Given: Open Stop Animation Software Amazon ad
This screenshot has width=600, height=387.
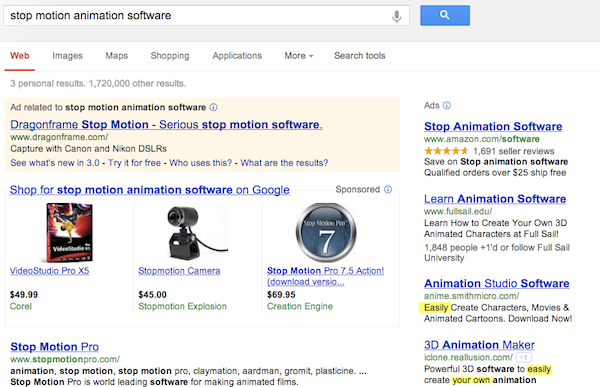Looking at the screenshot, I should (x=493, y=126).
